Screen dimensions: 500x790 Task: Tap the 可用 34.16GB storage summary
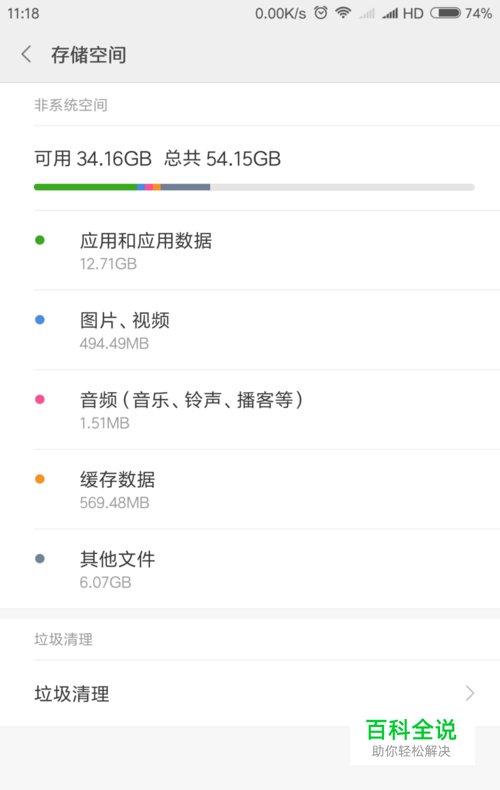tap(93, 159)
